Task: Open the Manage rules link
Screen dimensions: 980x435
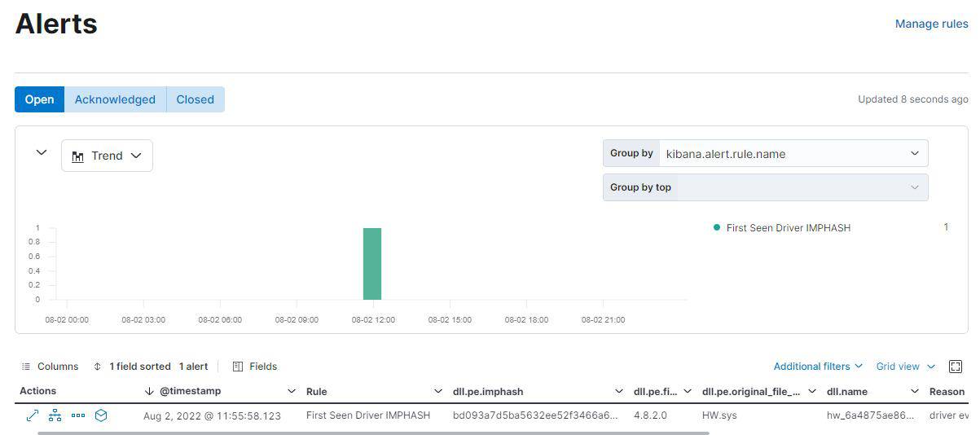Action: (x=931, y=24)
